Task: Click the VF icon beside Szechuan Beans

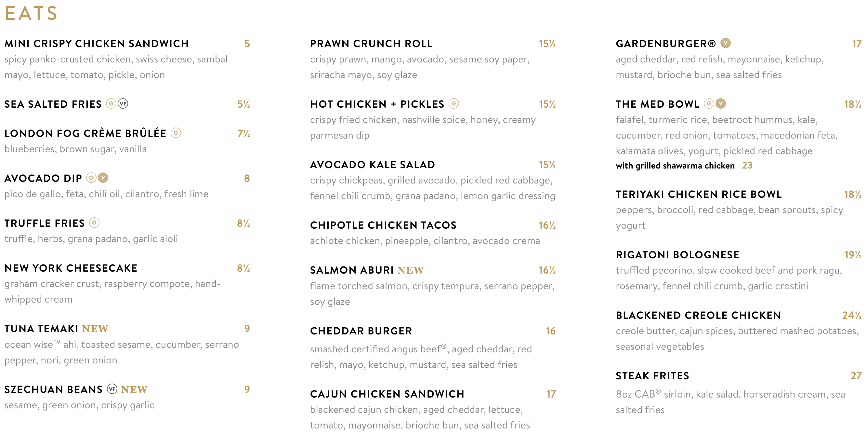Action: pyautogui.click(x=112, y=389)
